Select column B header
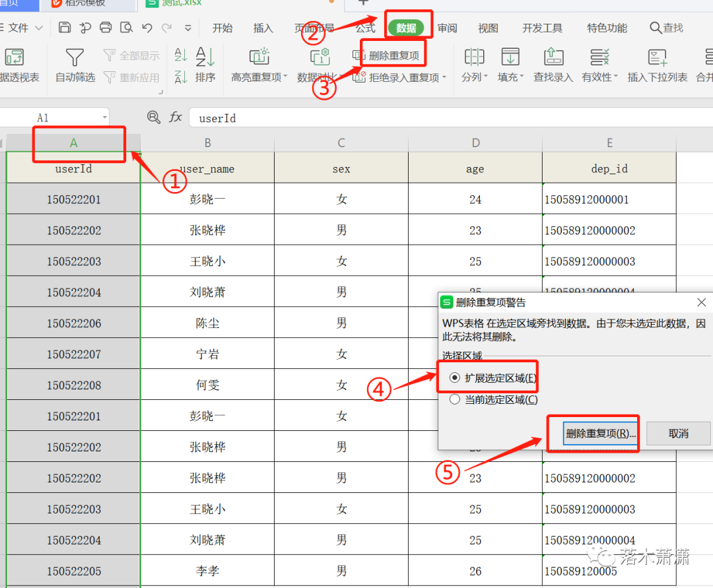 pos(207,143)
